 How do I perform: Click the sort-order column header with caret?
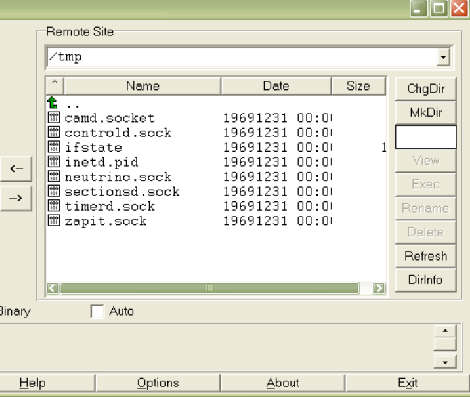(55, 86)
